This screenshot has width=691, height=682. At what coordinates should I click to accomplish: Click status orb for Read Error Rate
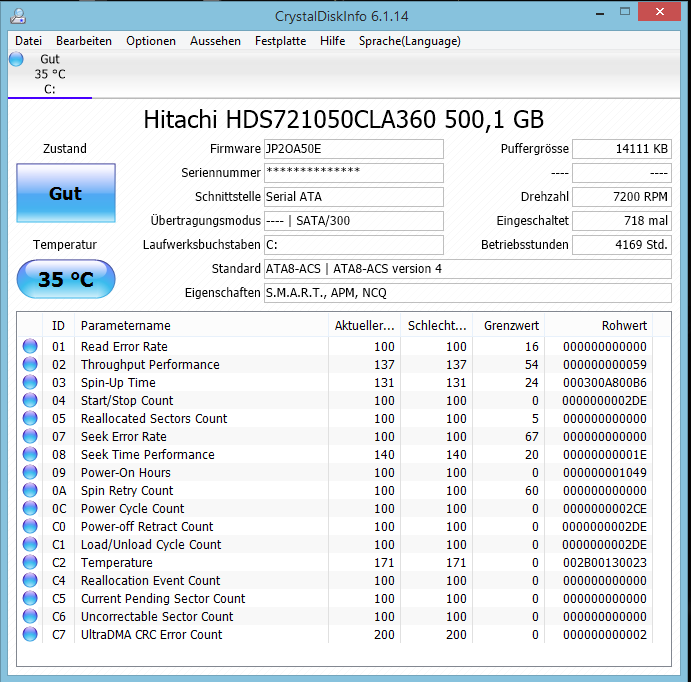pyautogui.click(x=30, y=346)
